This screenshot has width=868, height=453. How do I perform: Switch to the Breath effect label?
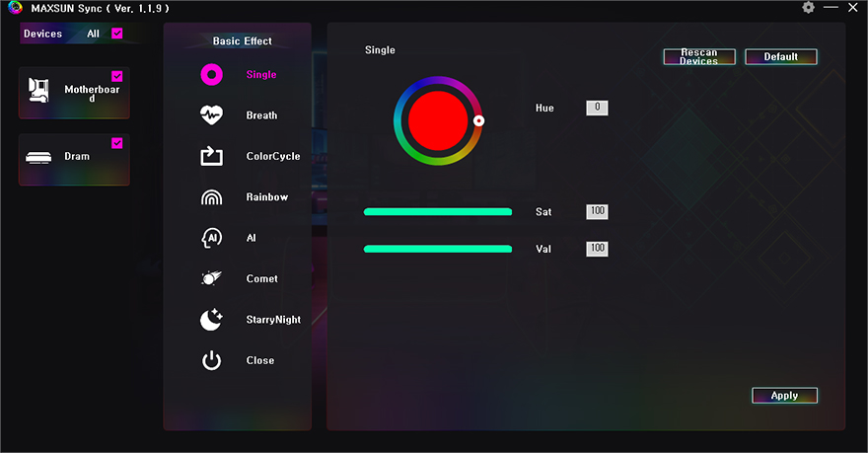(261, 115)
